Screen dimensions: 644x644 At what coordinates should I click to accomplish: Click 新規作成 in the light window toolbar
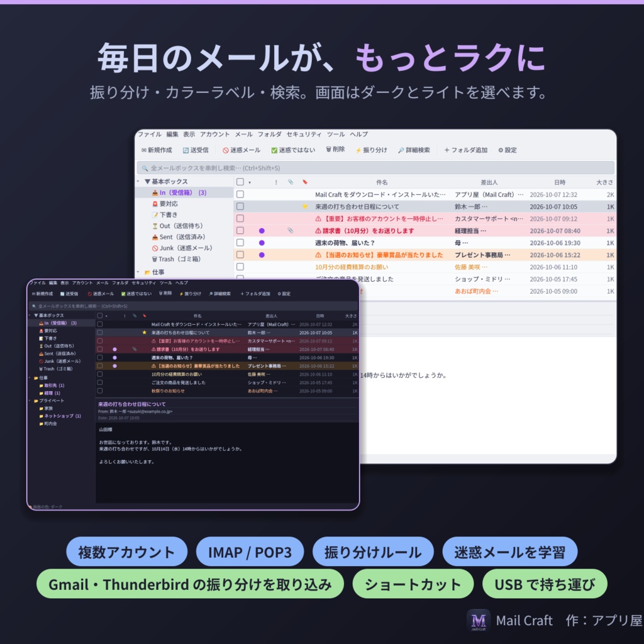pos(157,150)
